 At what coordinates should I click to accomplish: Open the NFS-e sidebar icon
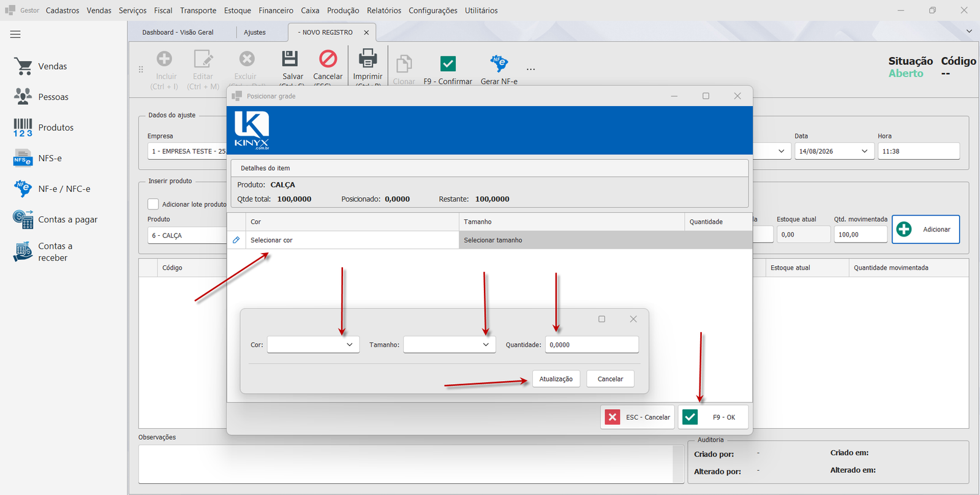coord(23,158)
